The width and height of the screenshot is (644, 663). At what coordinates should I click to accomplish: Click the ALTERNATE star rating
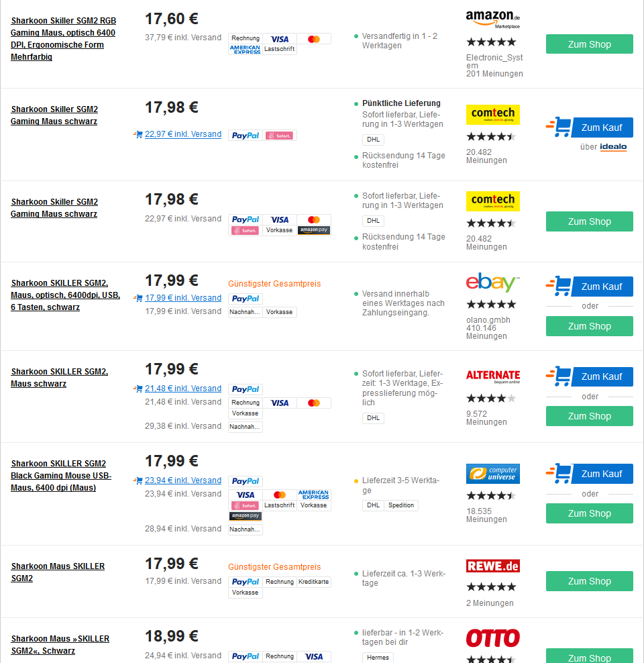point(491,399)
